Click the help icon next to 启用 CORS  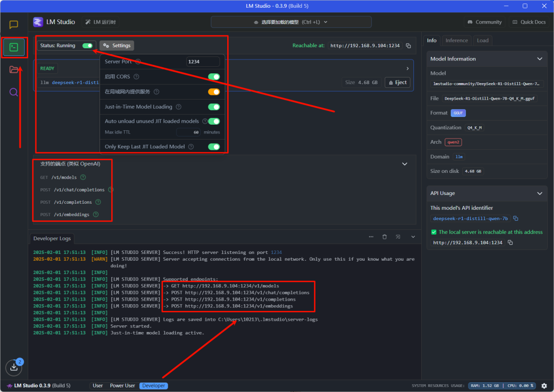pyautogui.click(x=136, y=76)
